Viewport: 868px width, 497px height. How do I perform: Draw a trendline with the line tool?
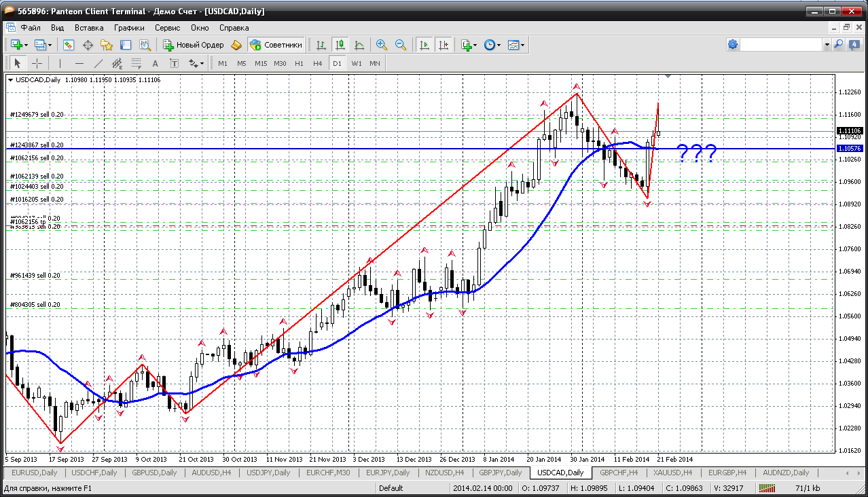pos(98,63)
